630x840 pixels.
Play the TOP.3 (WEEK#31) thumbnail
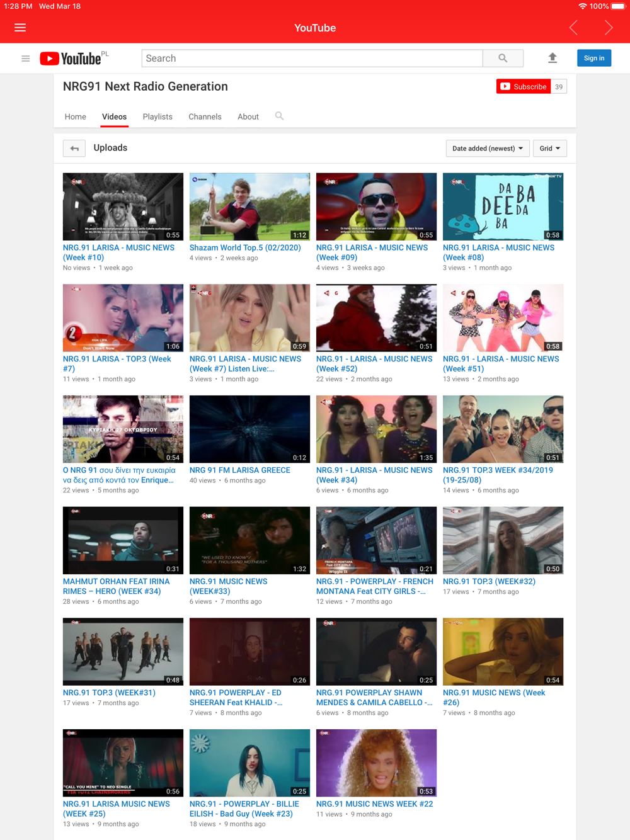point(123,652)
